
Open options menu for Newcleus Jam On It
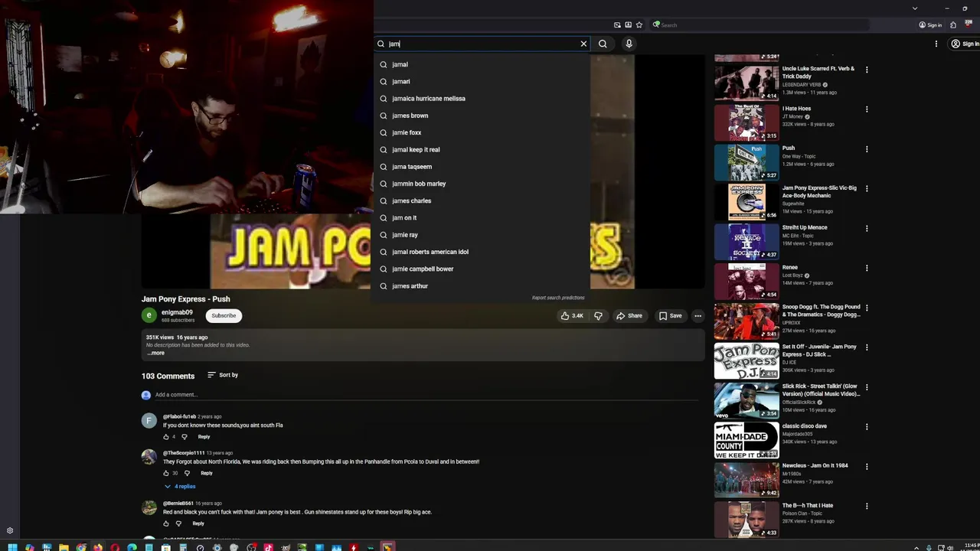pyautogui.click(x=867, y=467)
